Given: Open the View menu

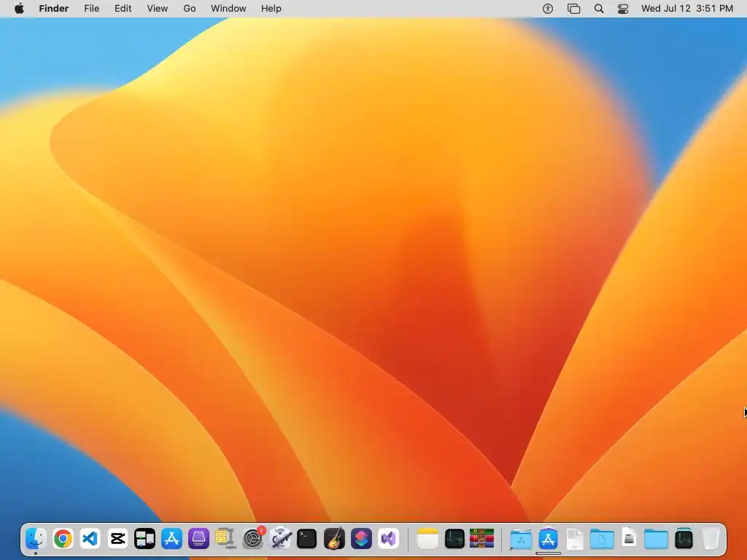Looking at the screenshot, I should coord(158,9).
